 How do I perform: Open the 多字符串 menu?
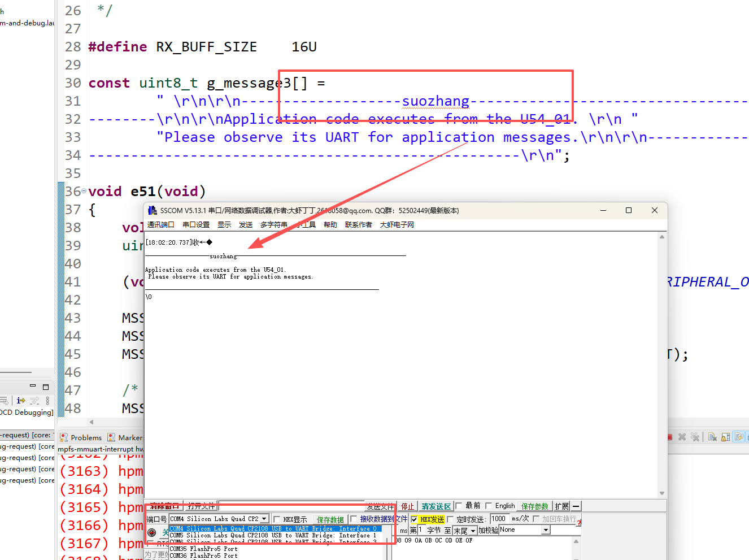274,224
